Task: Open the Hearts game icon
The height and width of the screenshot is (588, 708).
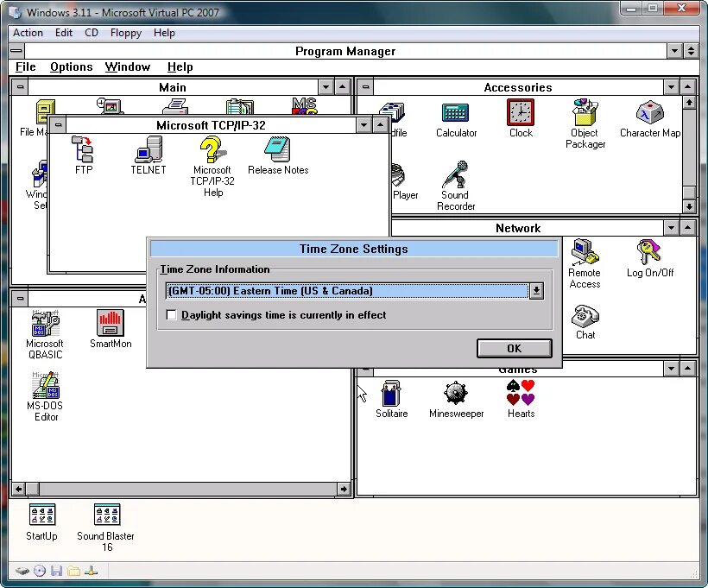Action: click(x=521, y=399)
